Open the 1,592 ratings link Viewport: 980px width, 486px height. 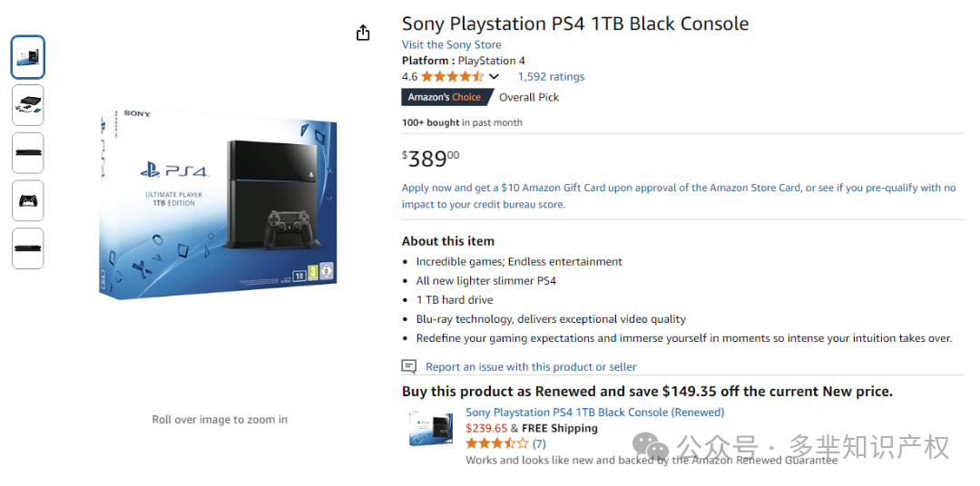pos(552,77)
